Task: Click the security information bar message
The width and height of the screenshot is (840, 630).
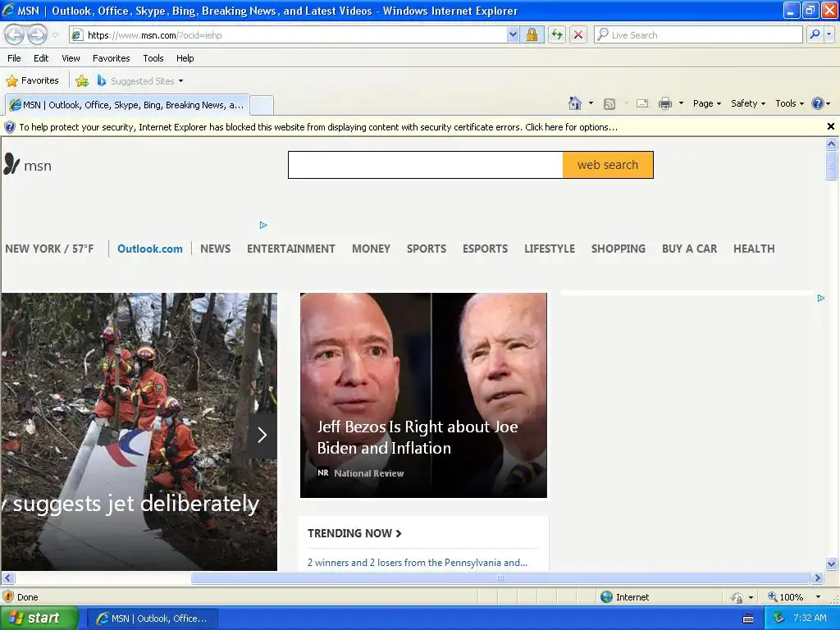Action: point(318,127)
